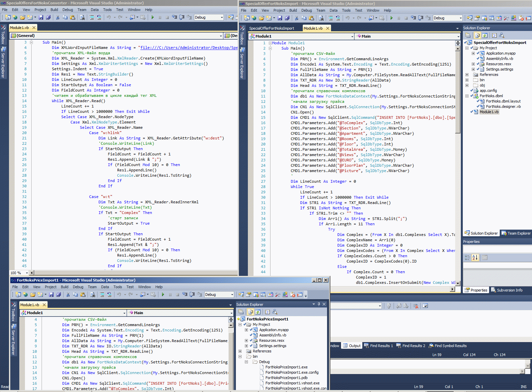Start debugging in FortNoksPriceImport1 toolbar
This screenshot has height=392, width=532.
[163, 294]
